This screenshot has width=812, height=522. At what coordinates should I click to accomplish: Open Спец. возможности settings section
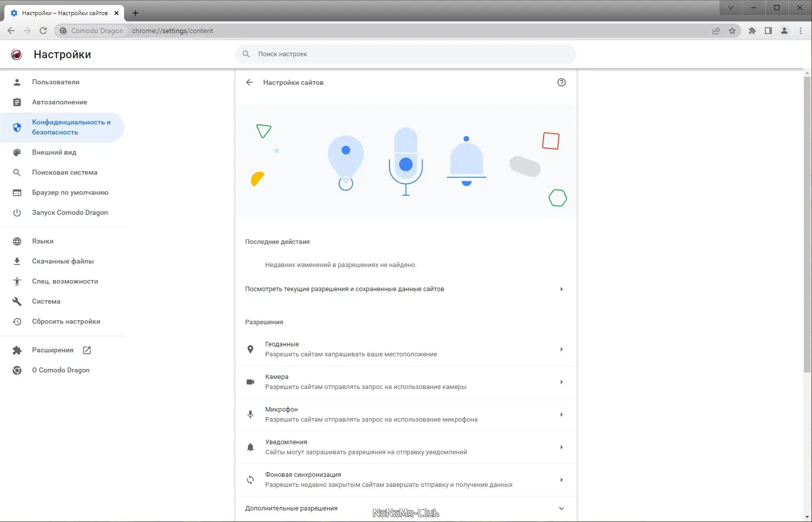[x=62, y=281]
